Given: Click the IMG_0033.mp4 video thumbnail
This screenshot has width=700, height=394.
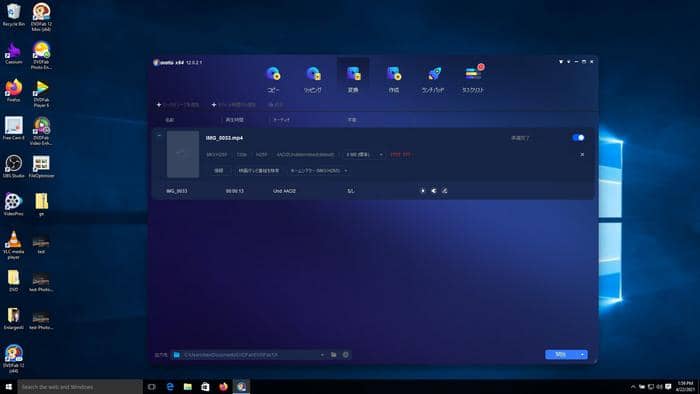Looking at the screenshot, I should coord(183,154).
